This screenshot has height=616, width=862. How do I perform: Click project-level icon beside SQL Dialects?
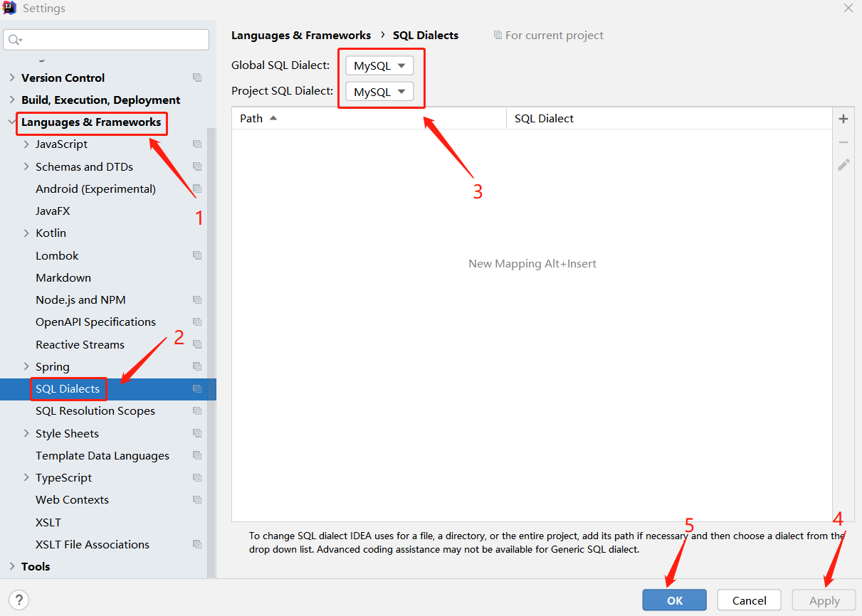point(197,389)
